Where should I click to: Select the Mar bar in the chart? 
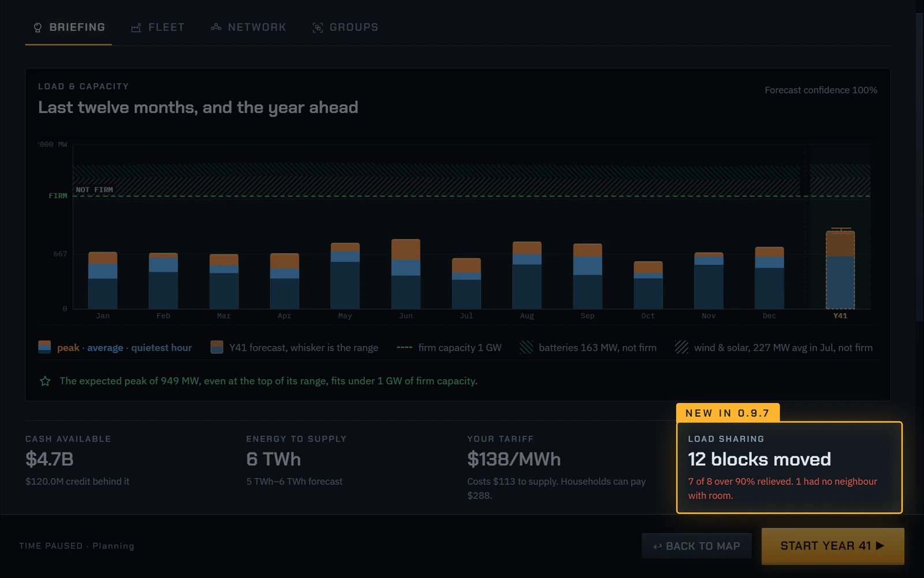pyautogui.click(x=224, y=281)
